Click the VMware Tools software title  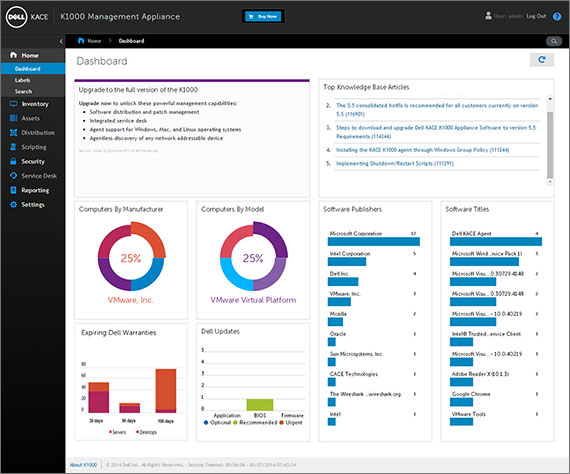click(x=469, y=414)
